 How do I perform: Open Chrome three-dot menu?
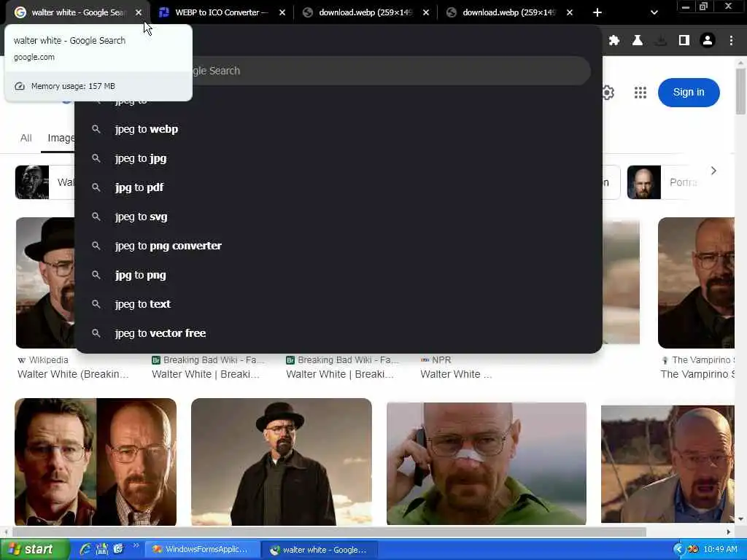[731, 41]
